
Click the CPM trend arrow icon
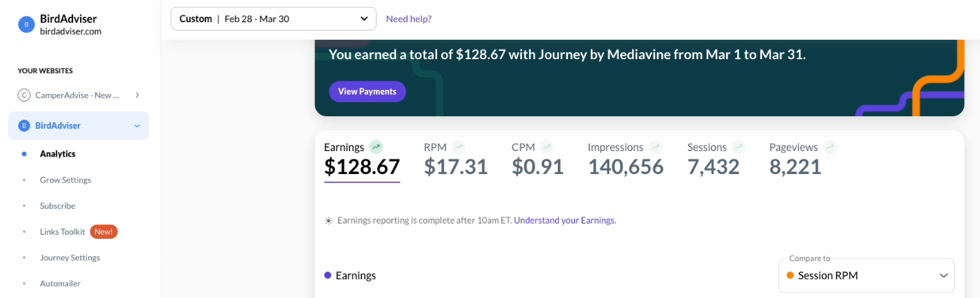coord(547,147)
